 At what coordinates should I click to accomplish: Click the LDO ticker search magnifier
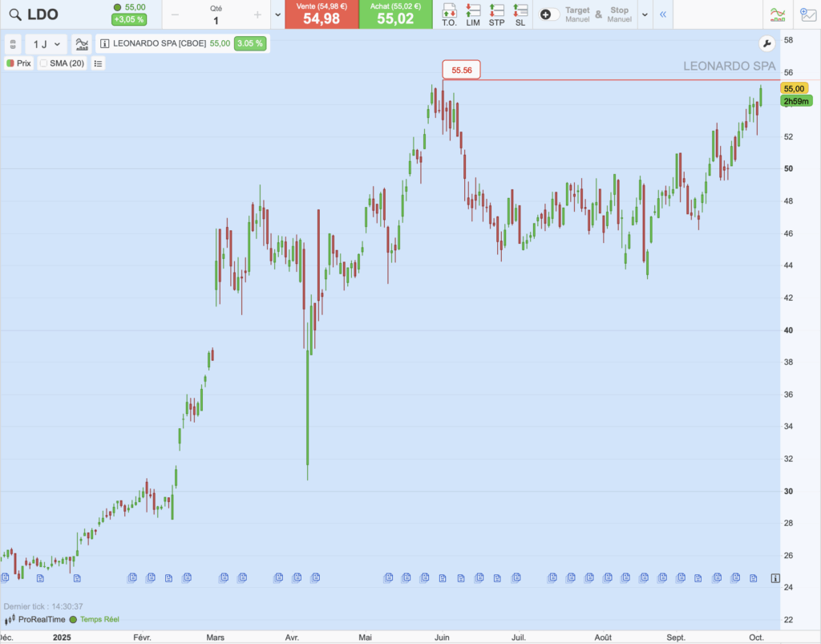[14, 14]
